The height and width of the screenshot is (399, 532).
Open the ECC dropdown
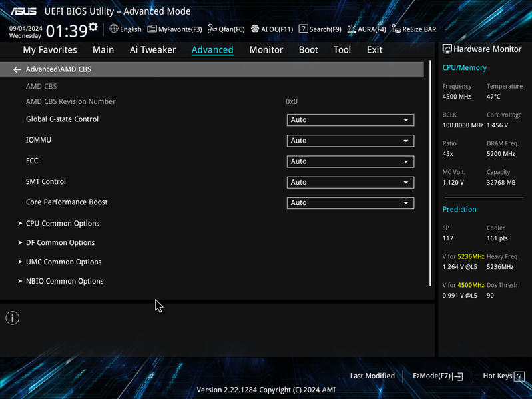(x=350, y=161)
